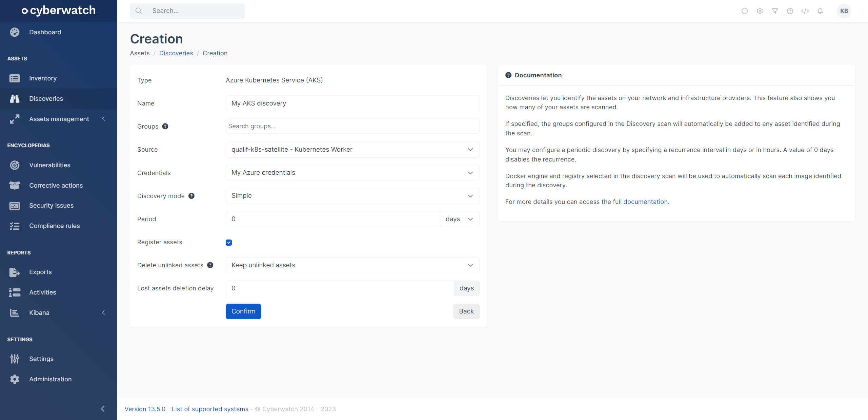Click the Inventory list icon
The width and height of the screenshot is (868, 420).
tap(15, 78)
